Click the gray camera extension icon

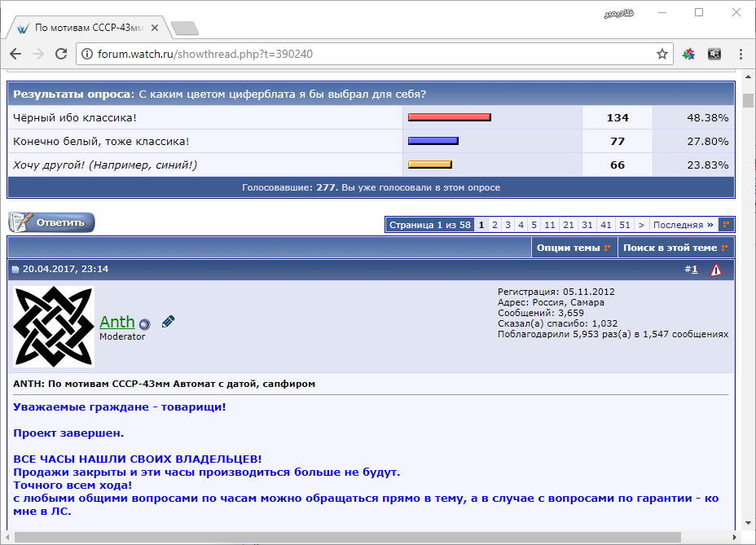(714, 55)
